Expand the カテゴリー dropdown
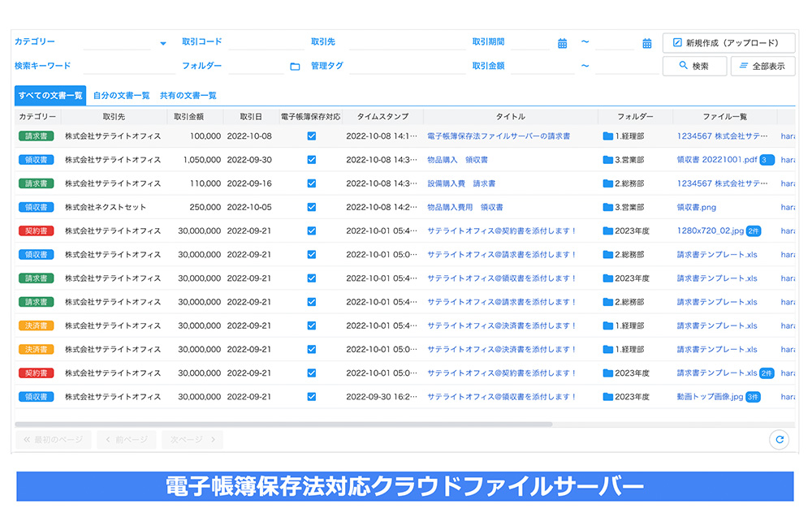Image resolution: width=812 pixels, height=517 pixels. pyautogui.click(x=162, y=43)
